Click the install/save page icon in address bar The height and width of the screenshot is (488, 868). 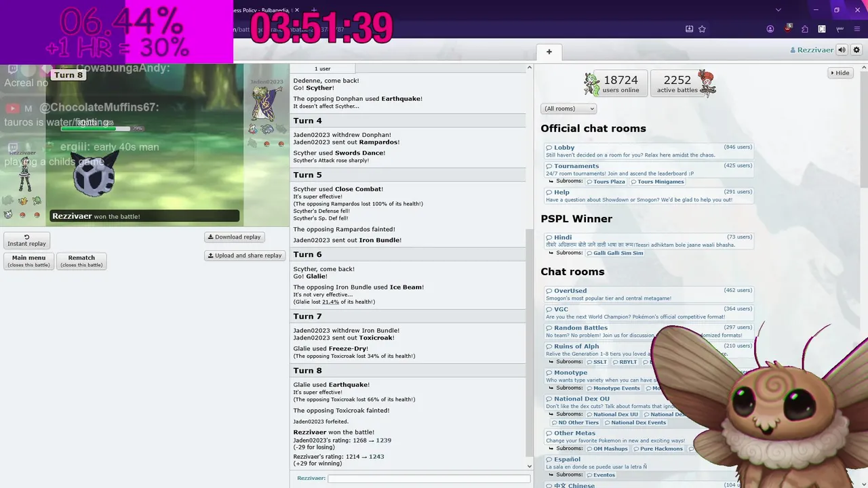689,29
